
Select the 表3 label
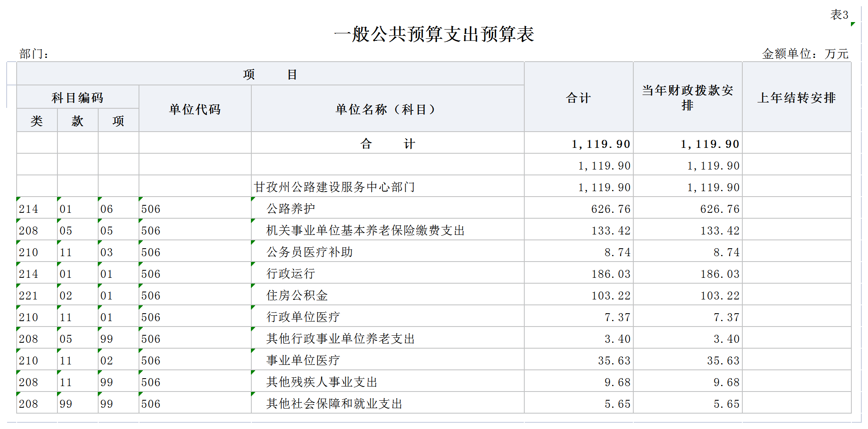(839, 15)
